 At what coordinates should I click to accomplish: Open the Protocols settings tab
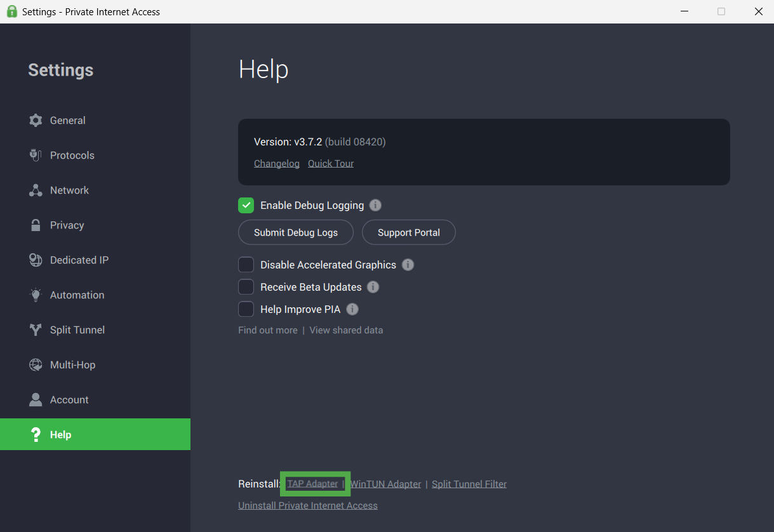(x=95, y=155)
